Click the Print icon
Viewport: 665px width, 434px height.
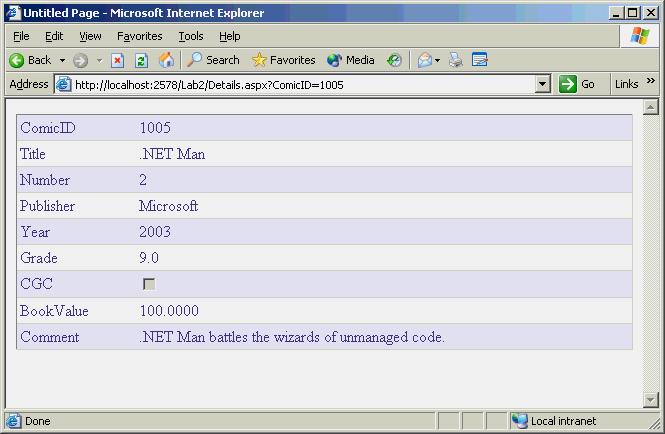click(x=456, y=60)
